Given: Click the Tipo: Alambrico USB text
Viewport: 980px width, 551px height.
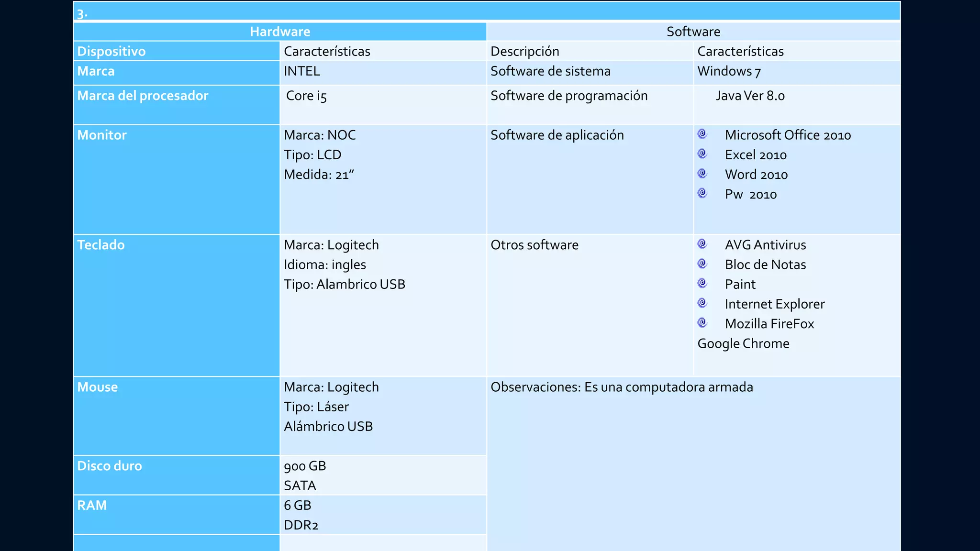Looking at the screenshot, I should pos(345,284).
